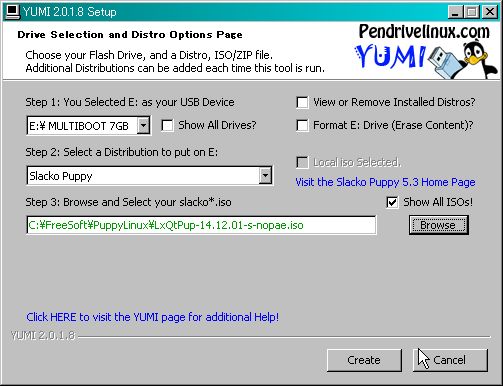The height and width of the screenshot is (386, 503).
Task: Uncheck Show All ISOs checkbox
Action: tap(392, 202)
